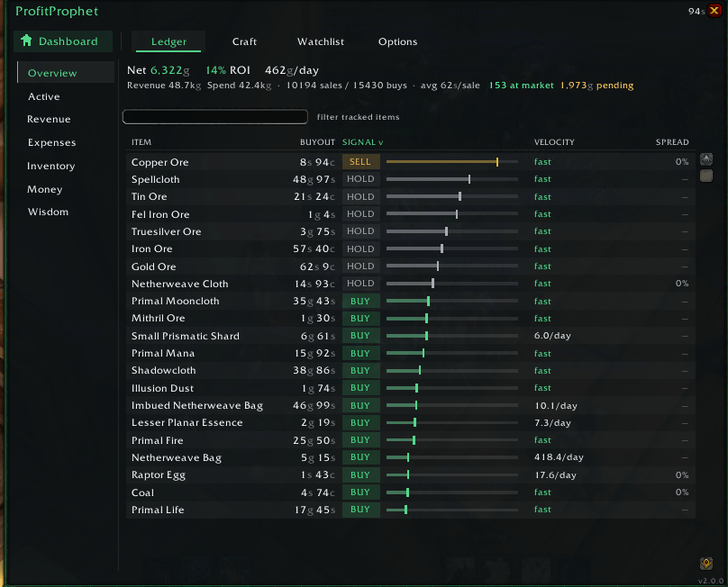Select the Illusion Dust item name
Image resolution: width=728 pixels, height=587 pixels.
(x=162, y=388)
